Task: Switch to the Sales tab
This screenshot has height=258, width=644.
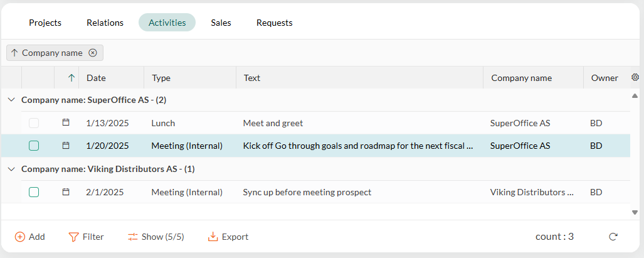Action: (221, 23)
